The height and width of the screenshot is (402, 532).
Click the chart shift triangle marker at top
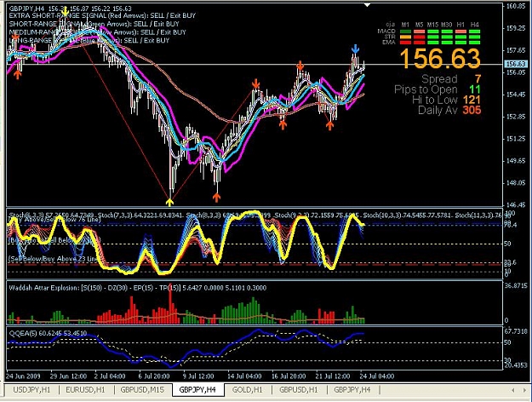tap(368, 5)
